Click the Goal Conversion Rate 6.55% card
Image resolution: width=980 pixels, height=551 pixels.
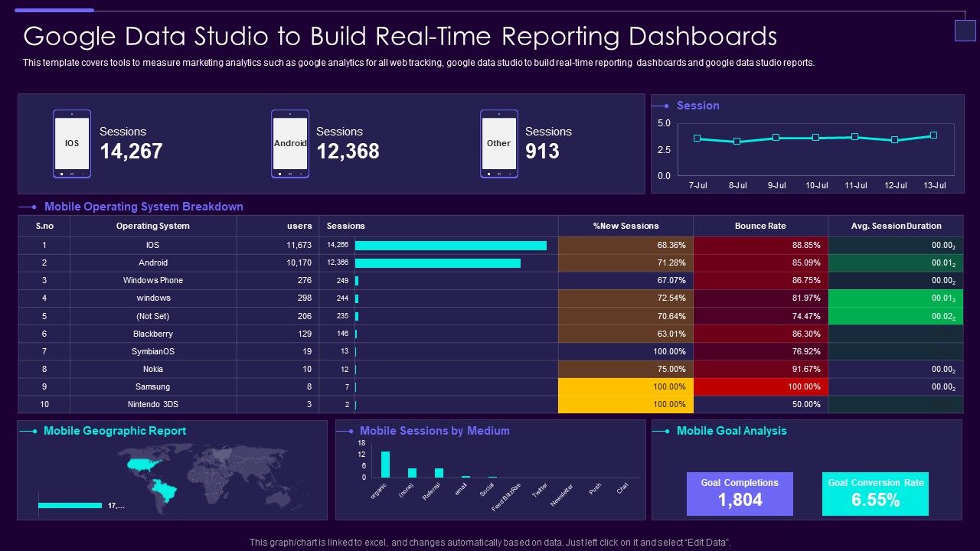pos(875,494)
